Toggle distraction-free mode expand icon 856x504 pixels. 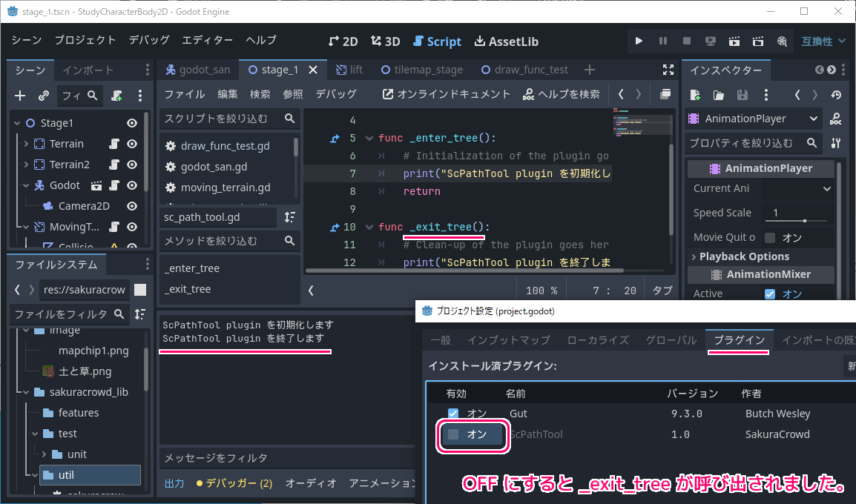[668, 69]
